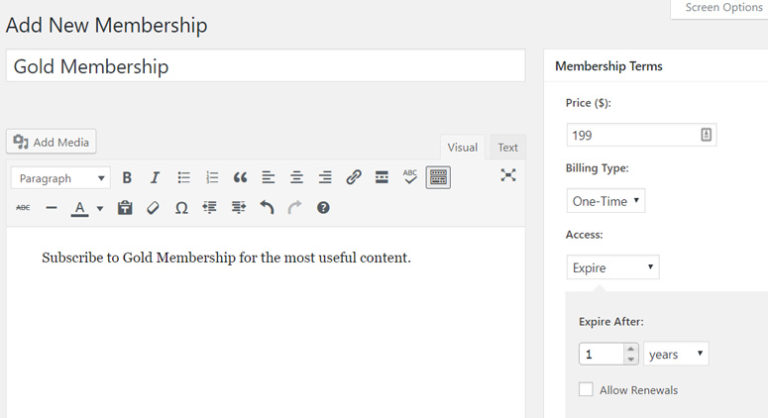Undo the last edit
Viewport: 768px width, 418px height.
point(266,208)
